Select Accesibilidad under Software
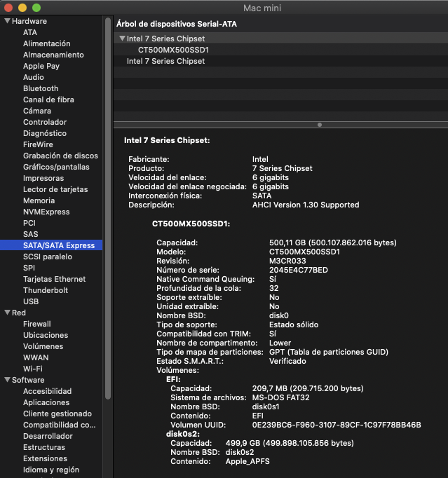This screenshot has height=478, width=448. pos(47,391)
